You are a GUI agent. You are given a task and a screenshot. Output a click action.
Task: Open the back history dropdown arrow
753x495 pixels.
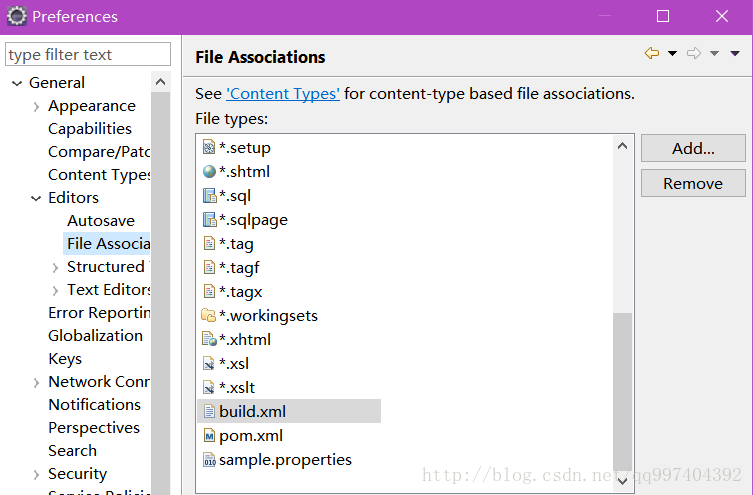[672, 53]
